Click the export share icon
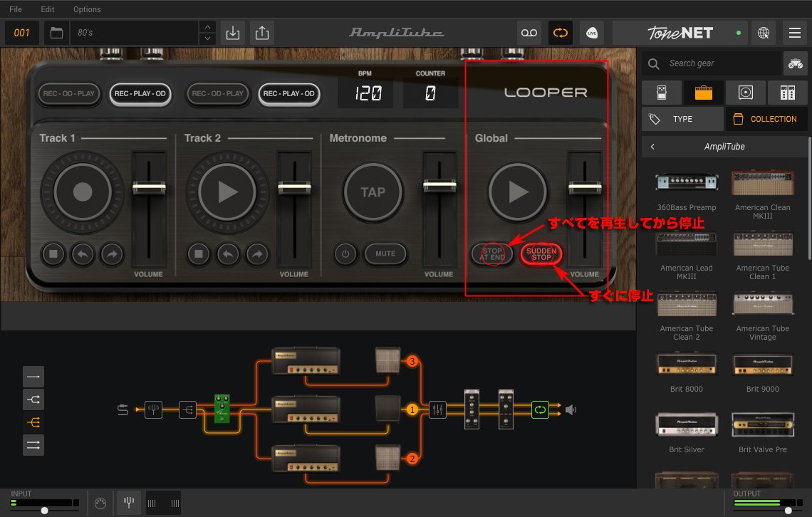Screen dimensions: 812x517 (x=262, y=33)
